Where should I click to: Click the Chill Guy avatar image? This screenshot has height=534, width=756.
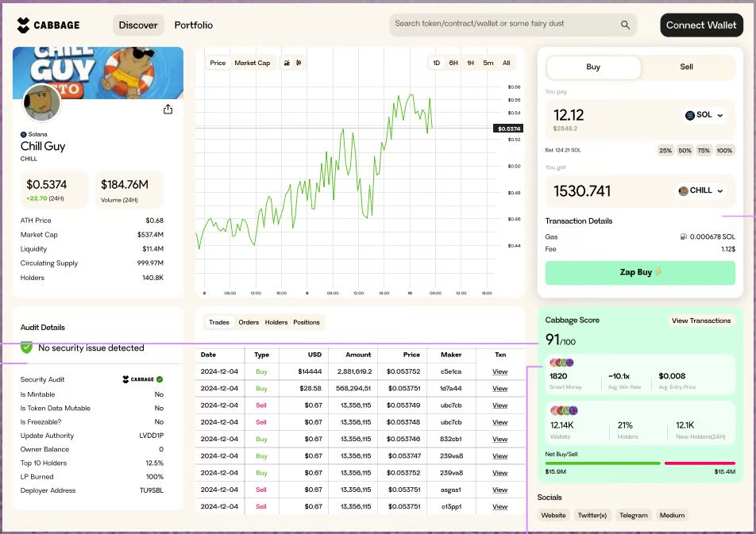[42, 103]
